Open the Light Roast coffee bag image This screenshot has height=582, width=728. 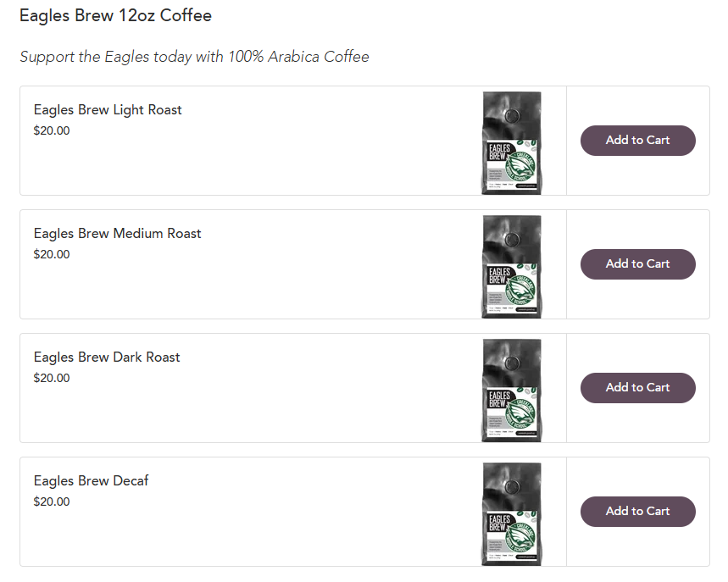(x=512, y=143)
